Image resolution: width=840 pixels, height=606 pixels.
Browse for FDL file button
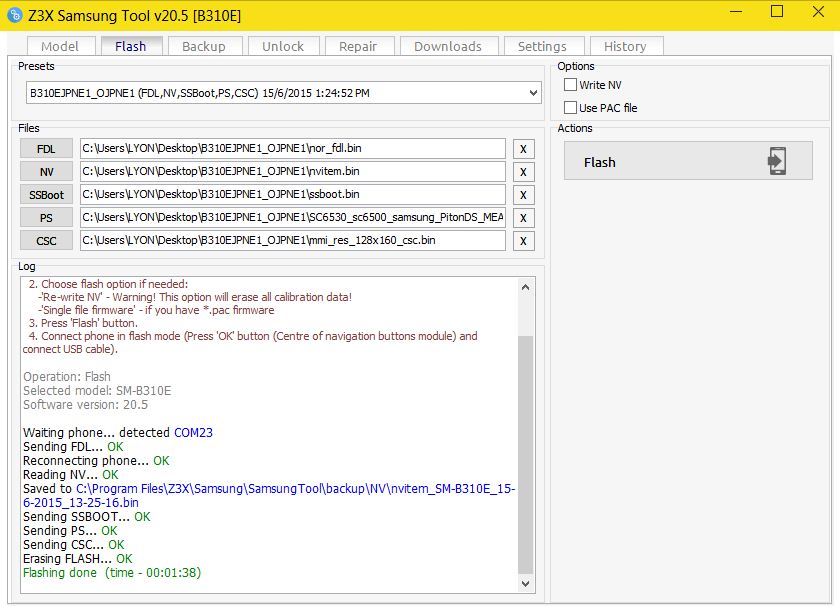[x=46, y=149]
